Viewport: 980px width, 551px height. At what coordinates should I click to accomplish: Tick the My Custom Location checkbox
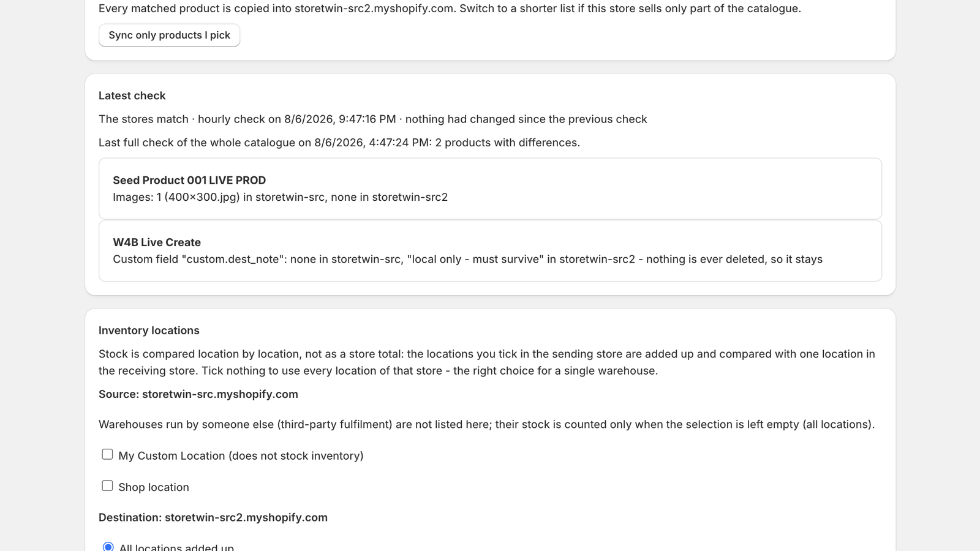pos(107,454)
